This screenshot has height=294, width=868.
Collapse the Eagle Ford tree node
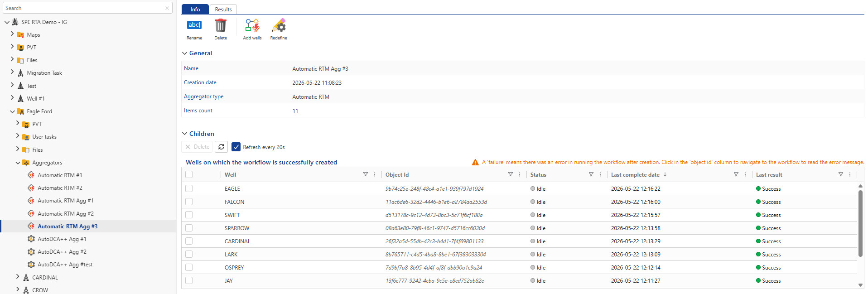pyautogui.click(x=12, y=111)
